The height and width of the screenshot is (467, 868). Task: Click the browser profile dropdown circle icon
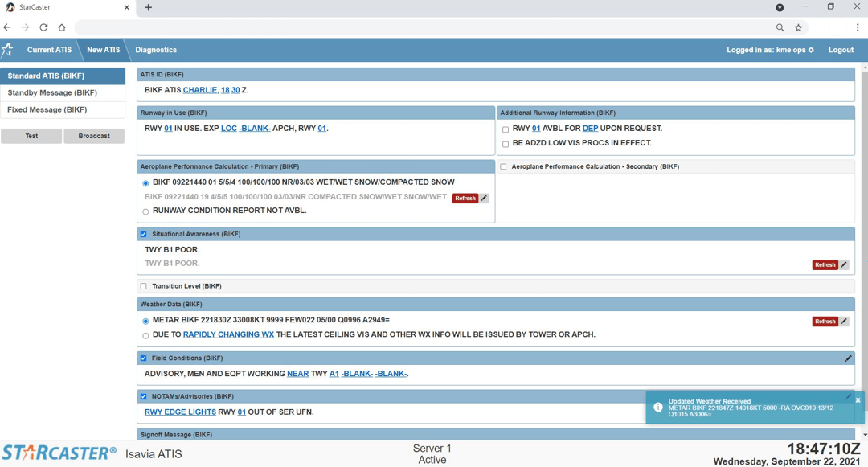(780, 7)
